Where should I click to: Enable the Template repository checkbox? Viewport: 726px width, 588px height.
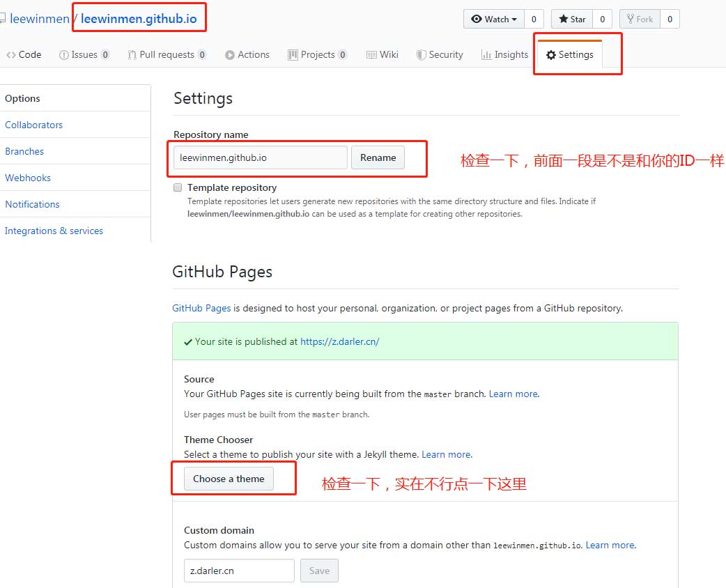[x=178, y=187]
